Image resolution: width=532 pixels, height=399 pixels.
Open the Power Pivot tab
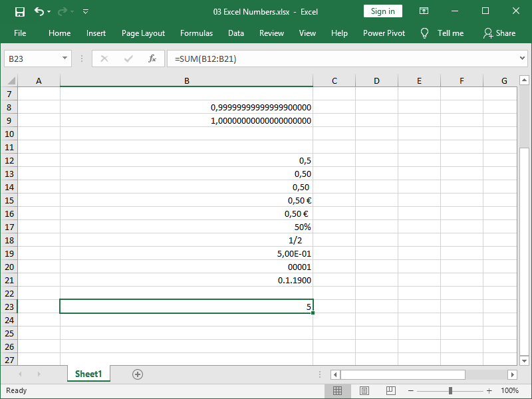384,33
